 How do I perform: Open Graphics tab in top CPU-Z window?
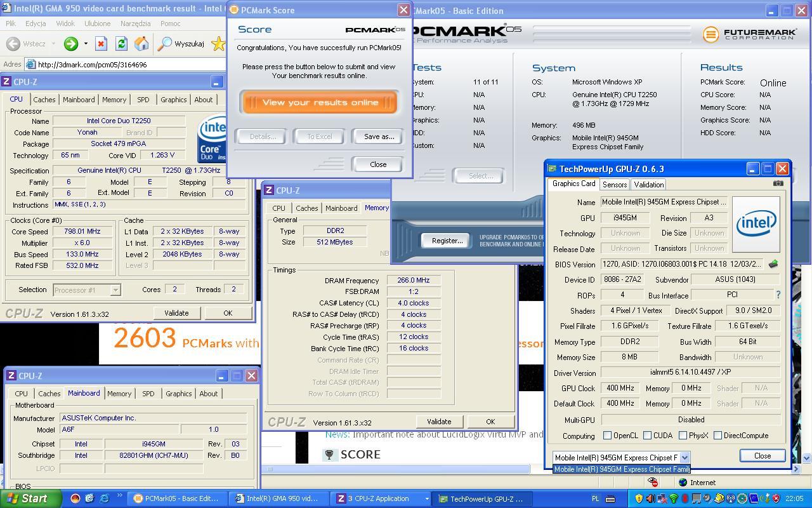(173, 100)
